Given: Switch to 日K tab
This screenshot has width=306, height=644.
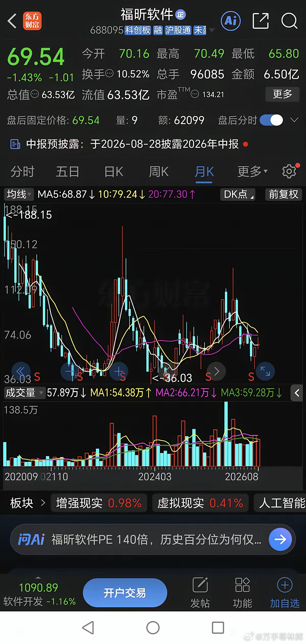Looking at the screenshot, I should point(114,171).
